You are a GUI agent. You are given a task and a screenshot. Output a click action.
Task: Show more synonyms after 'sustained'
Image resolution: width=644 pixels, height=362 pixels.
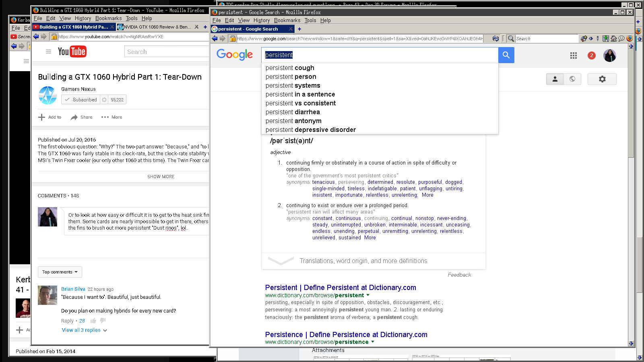370,238
